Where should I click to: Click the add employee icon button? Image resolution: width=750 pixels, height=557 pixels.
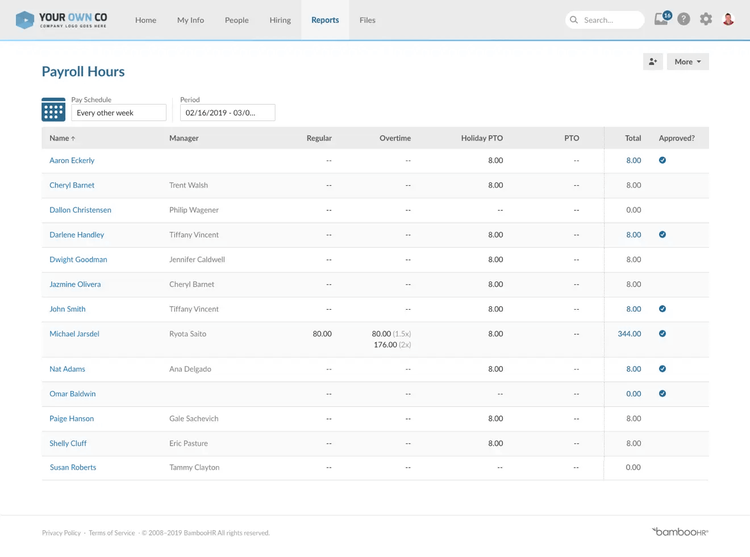653,62
